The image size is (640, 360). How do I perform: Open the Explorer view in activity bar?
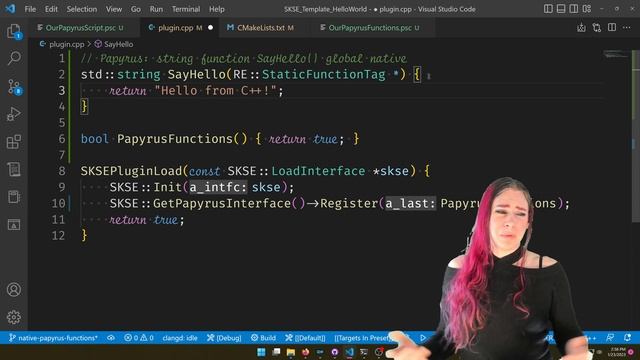(x=14, y=31)
